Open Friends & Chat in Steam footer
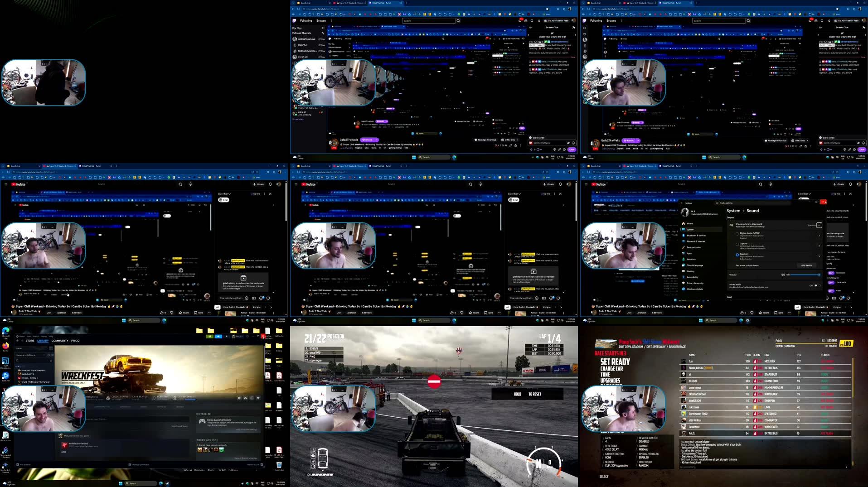Image resolution: width=868 pixels, height=487 pixels. coord(254,465)
